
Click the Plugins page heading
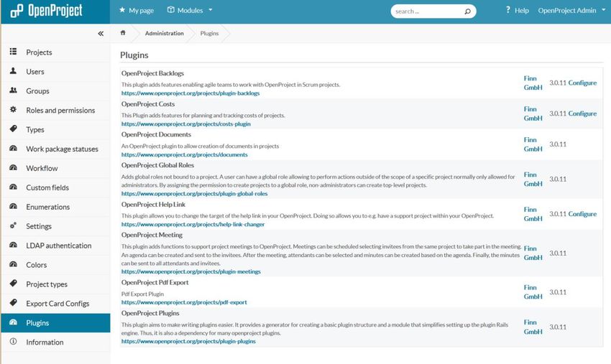(x=134, y=55)
